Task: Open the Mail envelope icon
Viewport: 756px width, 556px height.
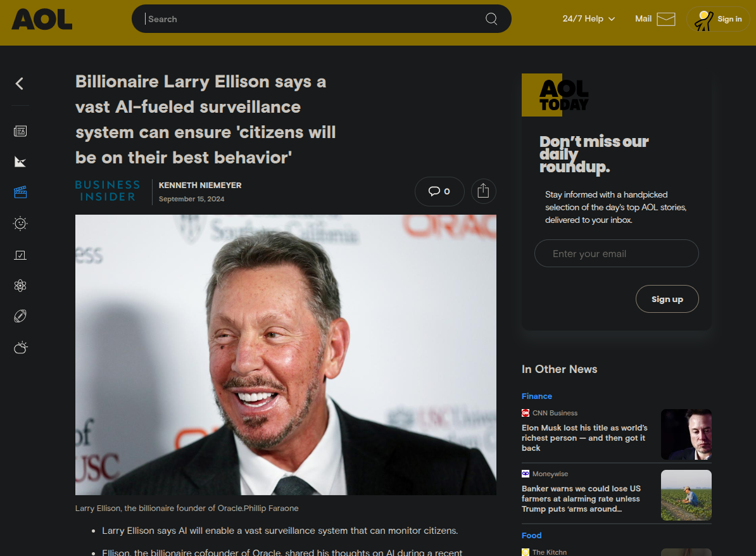Action: 666,19
